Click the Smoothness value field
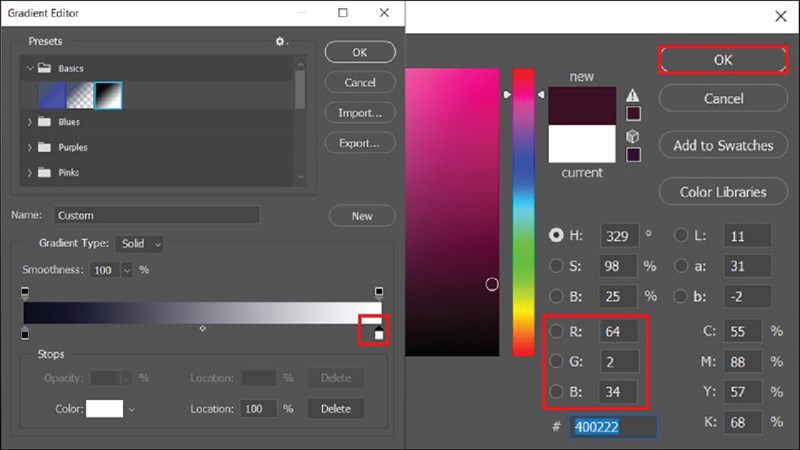The height and width of the screenshot is (450, 800). point(105,270)
